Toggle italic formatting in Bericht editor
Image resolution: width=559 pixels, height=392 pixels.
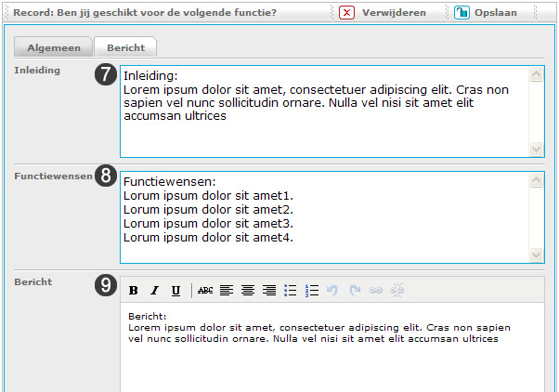(155, 291)
